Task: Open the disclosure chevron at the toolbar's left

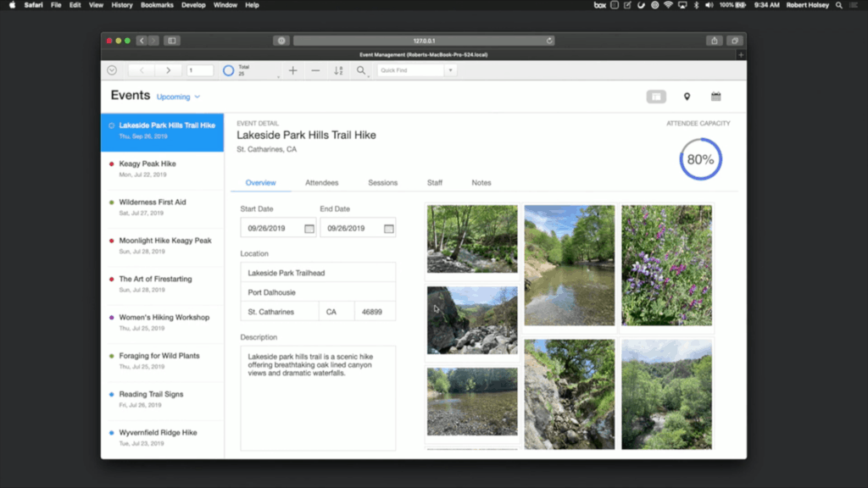Action: (x=111, y=70)
